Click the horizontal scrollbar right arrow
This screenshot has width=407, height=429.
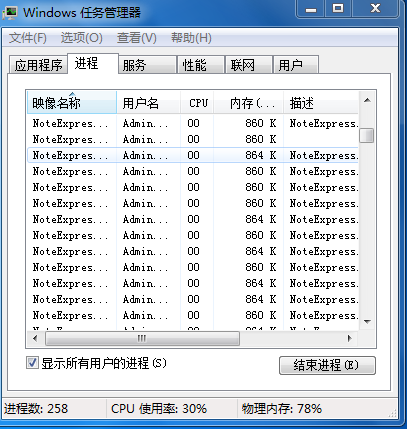coord(350,339)
